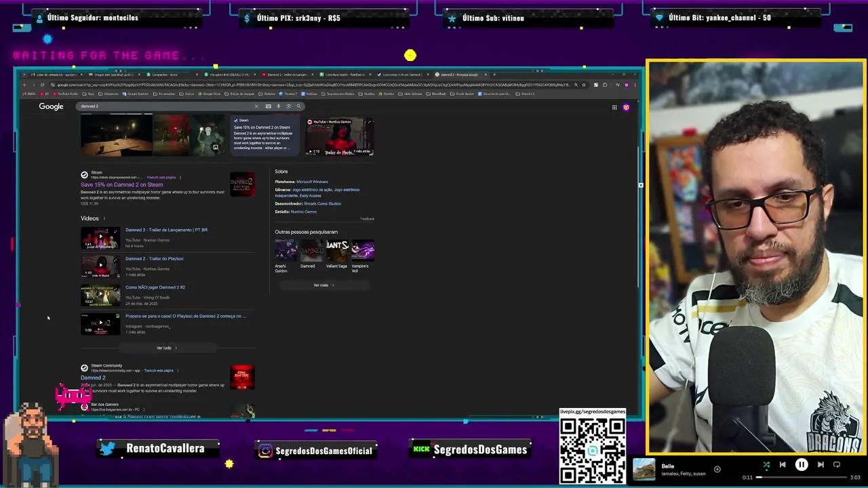Open the Belle album cover thumbnail
This screenshot has width=868, height=488.
click(644, 469)
